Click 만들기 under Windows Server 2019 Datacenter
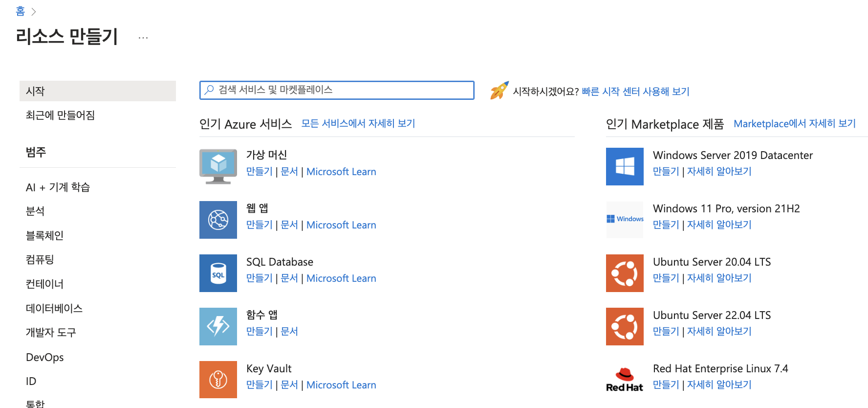The width and height of the screenshot is (868, 408). pyautogui.click(x=666, y=172)
